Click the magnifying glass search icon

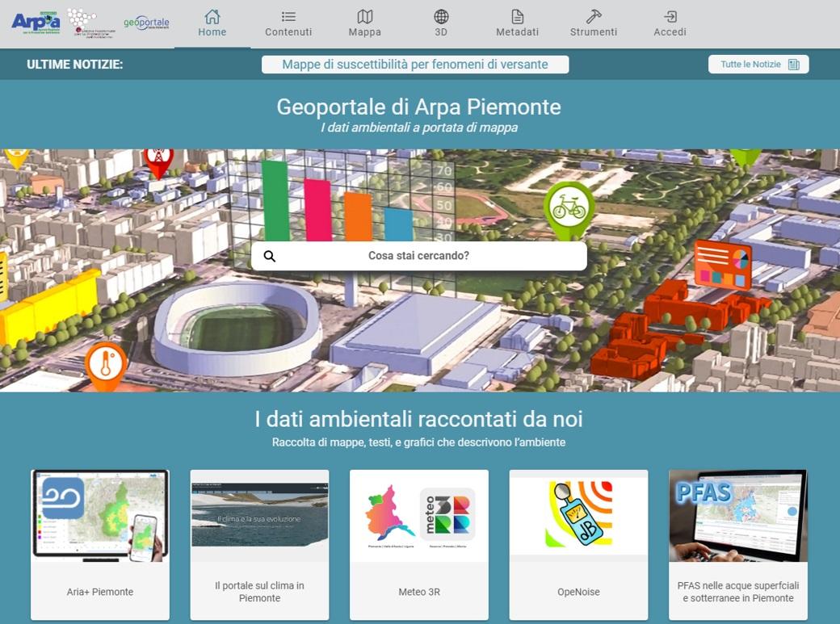[x=270, y=256]
